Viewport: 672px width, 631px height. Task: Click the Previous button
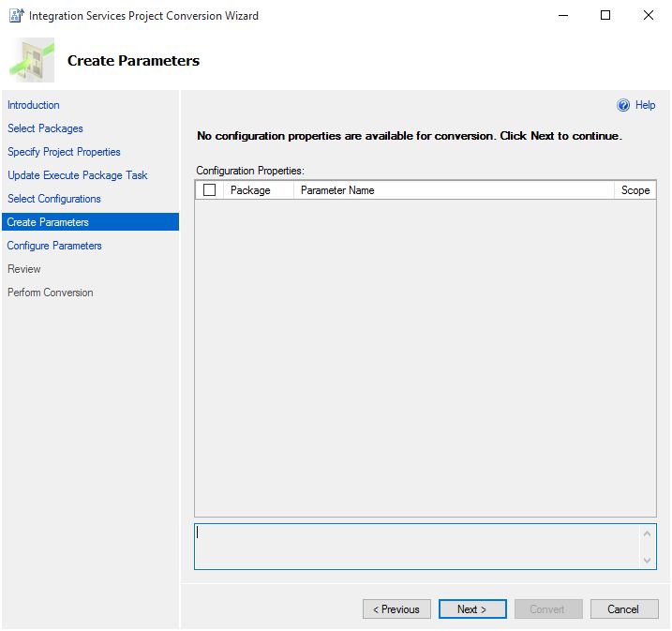pos(396,609)
